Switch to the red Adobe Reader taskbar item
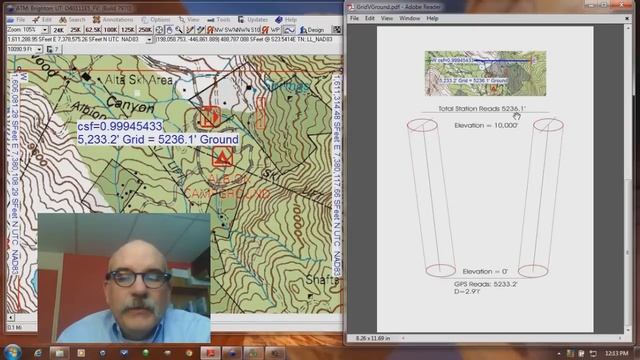The width and height of the screenshot is (640, 360). pyautogui.click(x=210, y=353)
